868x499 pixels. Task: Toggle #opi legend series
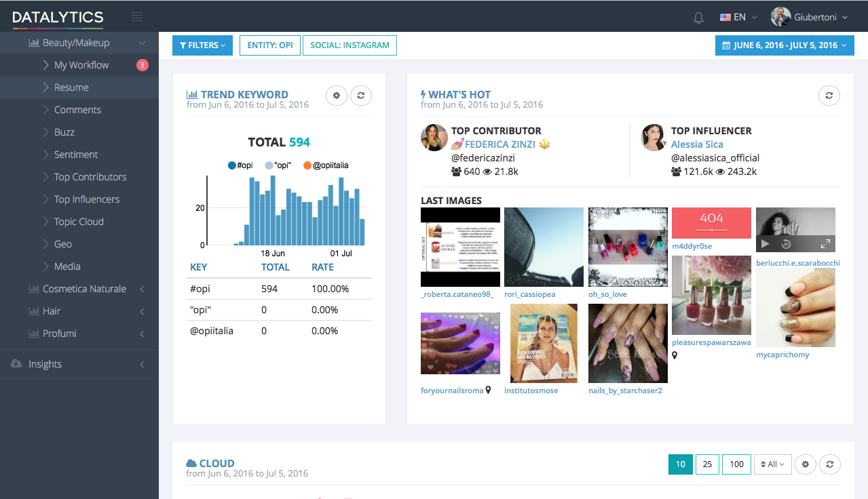tap(240, 165)
